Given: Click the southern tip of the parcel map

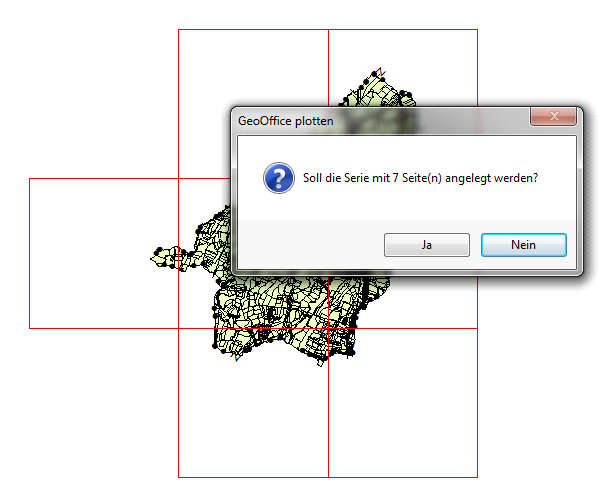Looking at the screenshot, I should [x=321, y=362].
